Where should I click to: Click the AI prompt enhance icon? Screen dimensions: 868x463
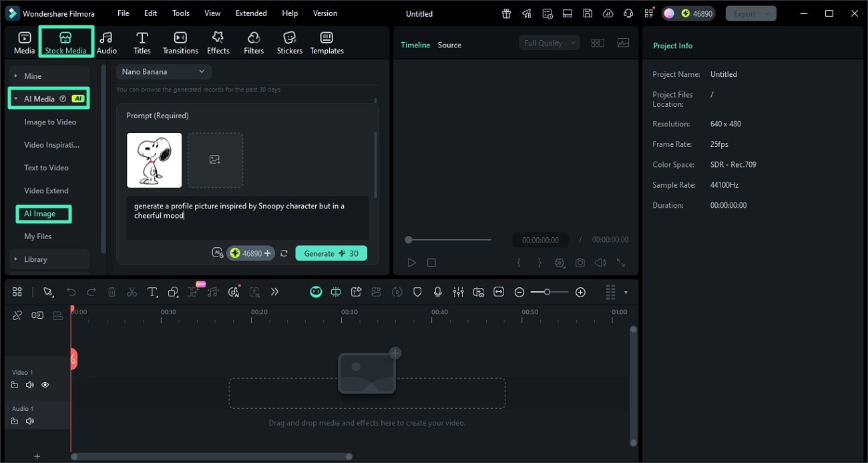coord(217,253)
